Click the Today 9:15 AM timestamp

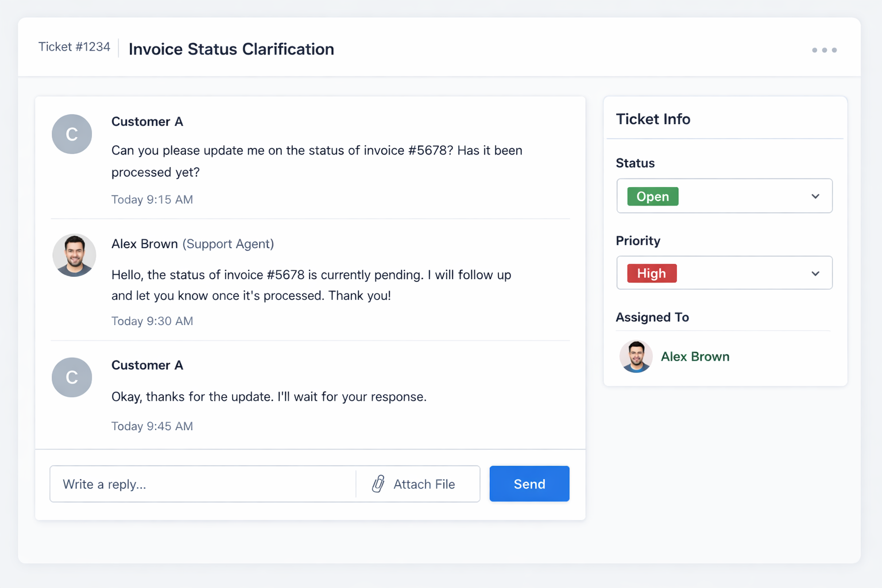click(x=152, y=200)
